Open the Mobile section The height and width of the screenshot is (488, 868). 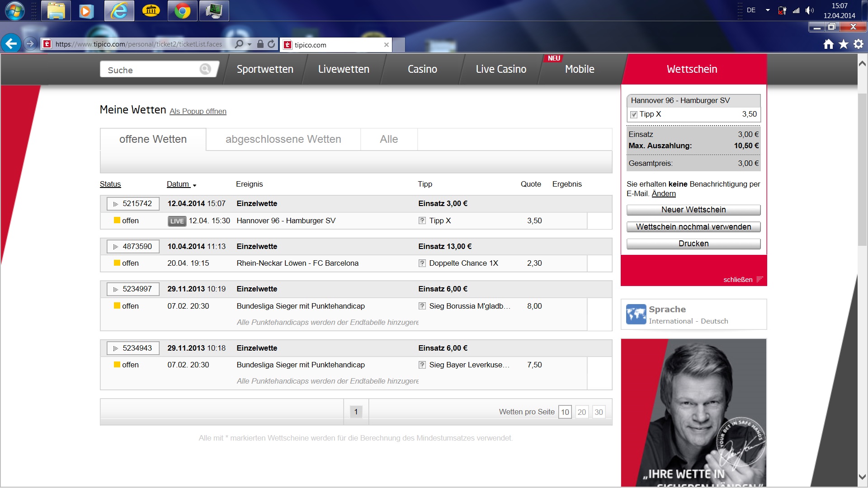point(580,69)
